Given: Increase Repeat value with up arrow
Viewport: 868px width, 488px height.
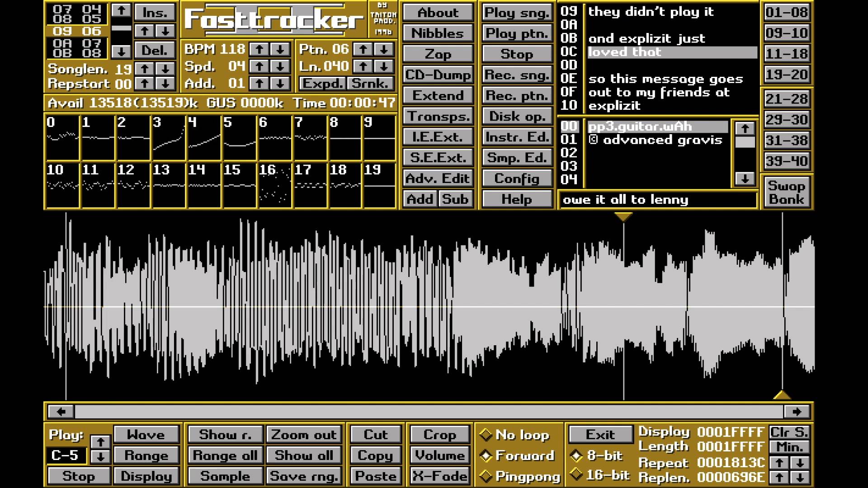Looking at the screenshot, I should click(x=779, y=463).
